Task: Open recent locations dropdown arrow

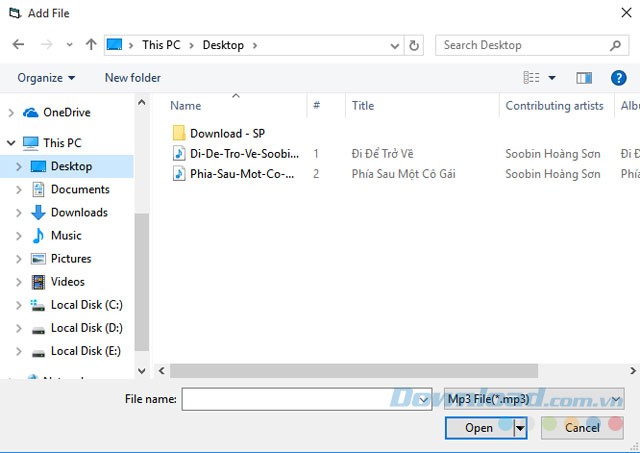Action: (69, 45)
